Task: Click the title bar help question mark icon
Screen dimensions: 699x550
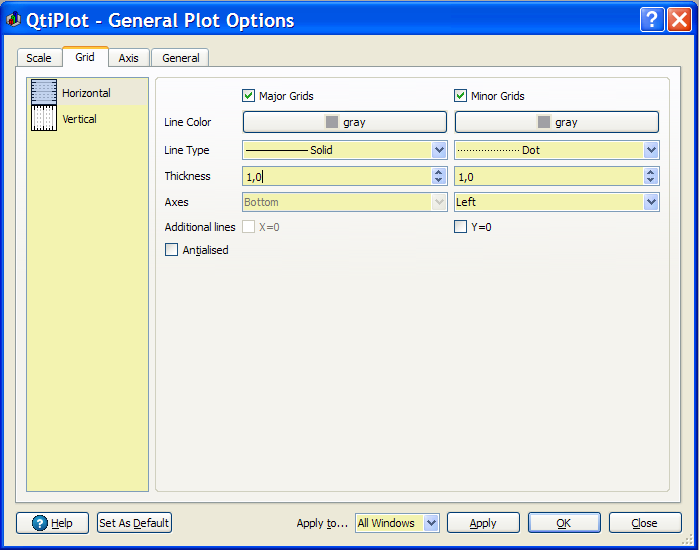Action: (x=653, y=20)
